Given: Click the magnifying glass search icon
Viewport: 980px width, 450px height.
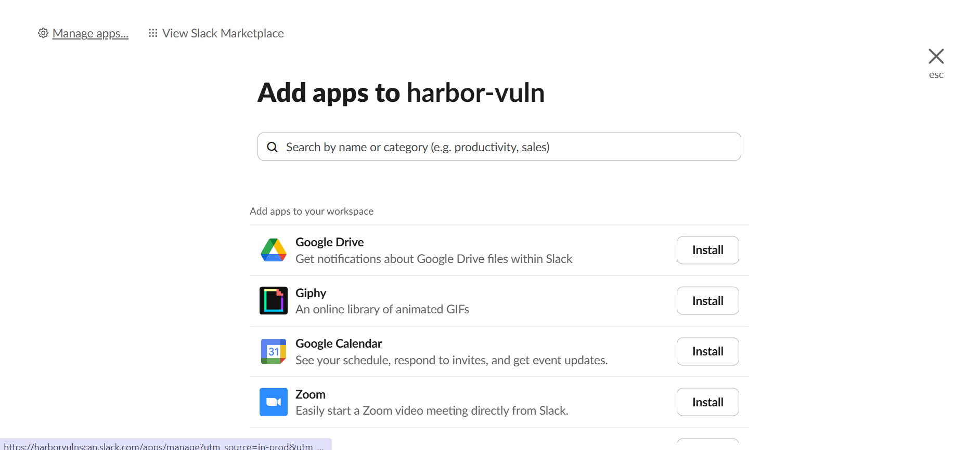Looking at the screenshot, I should (x=272, y=147).
